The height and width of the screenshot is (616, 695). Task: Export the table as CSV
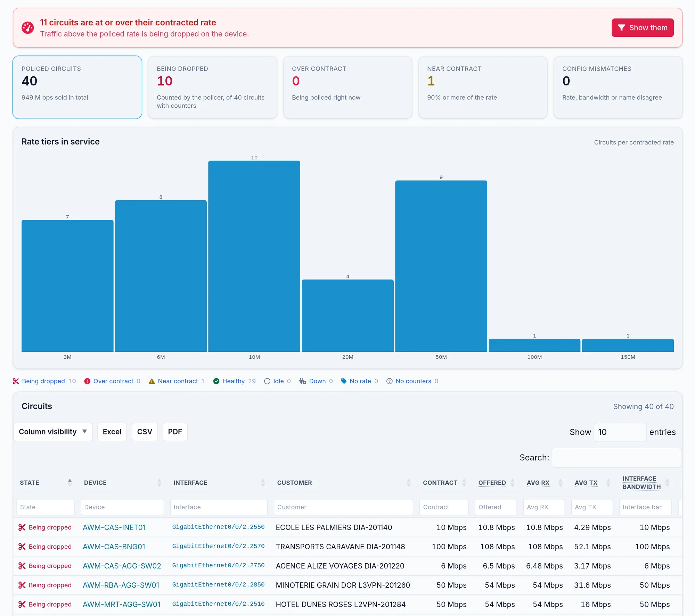pyautogui.click(x=145, y=432)
